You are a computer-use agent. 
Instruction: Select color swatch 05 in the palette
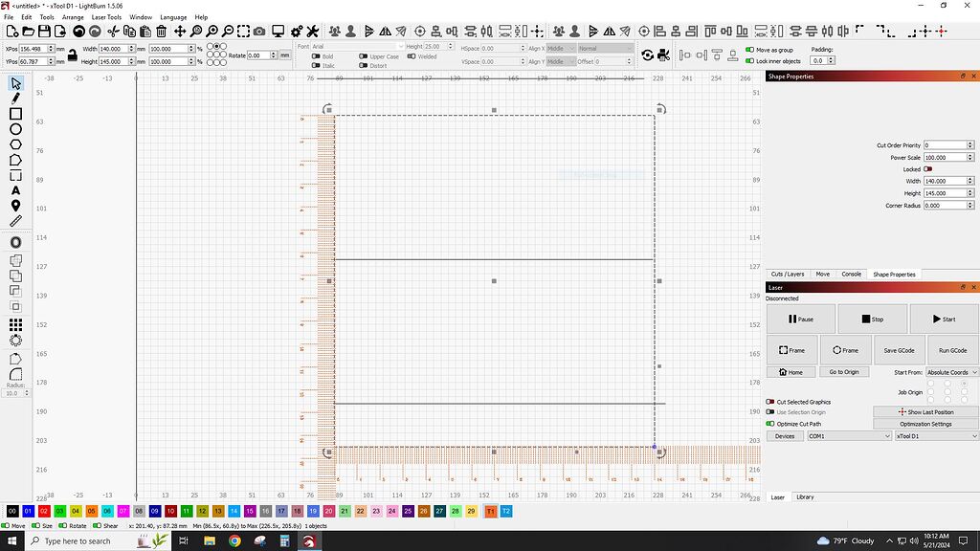90,511
